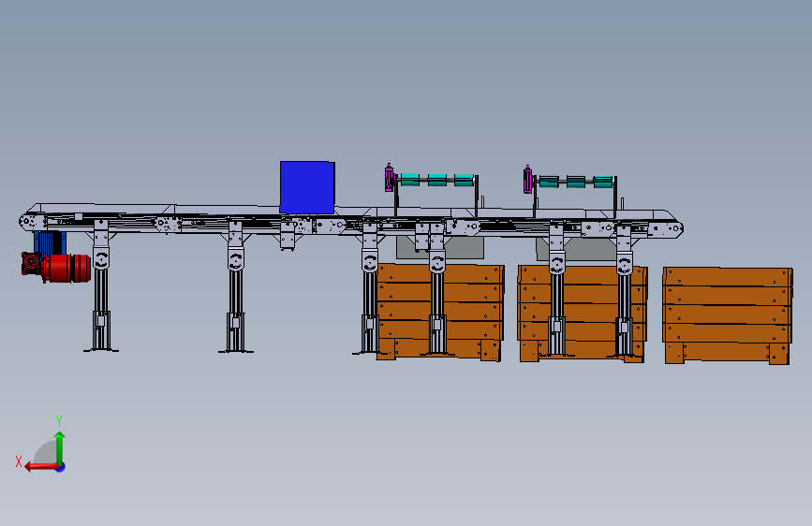Select the rightmost standalone wooden crate
Screen dimensions: 812x526
pos(727,315)
